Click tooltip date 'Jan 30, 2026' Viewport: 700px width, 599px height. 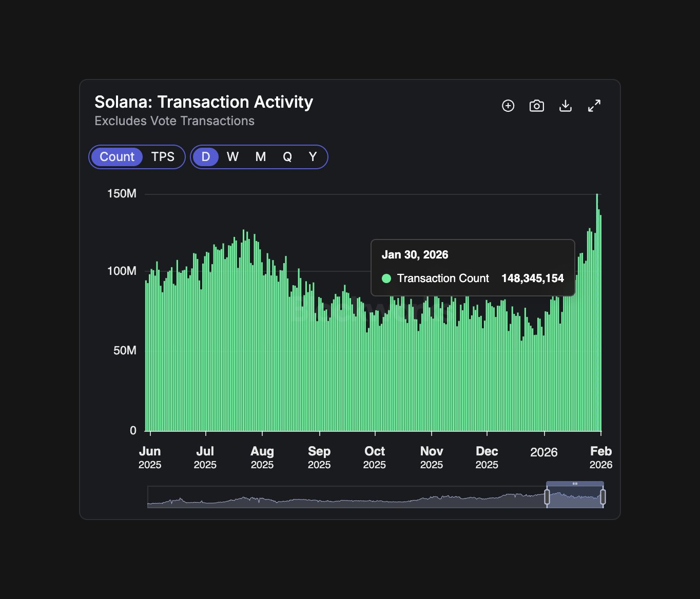point(415,255)
